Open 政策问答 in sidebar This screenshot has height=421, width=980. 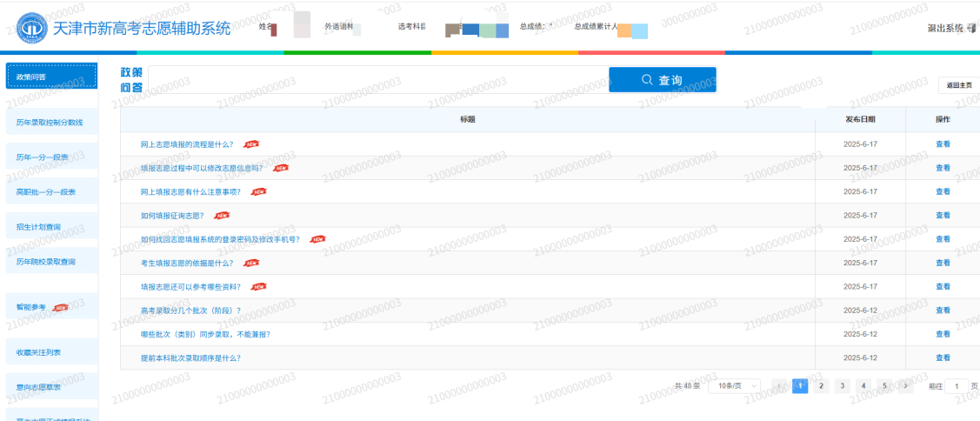(x=51, y=77)
